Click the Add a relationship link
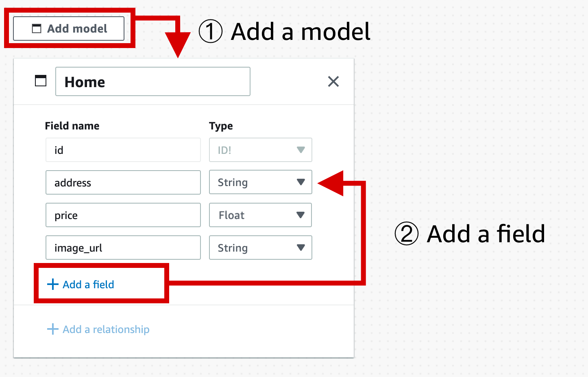This screenshot has height=377, width=588. click(98, 329)
